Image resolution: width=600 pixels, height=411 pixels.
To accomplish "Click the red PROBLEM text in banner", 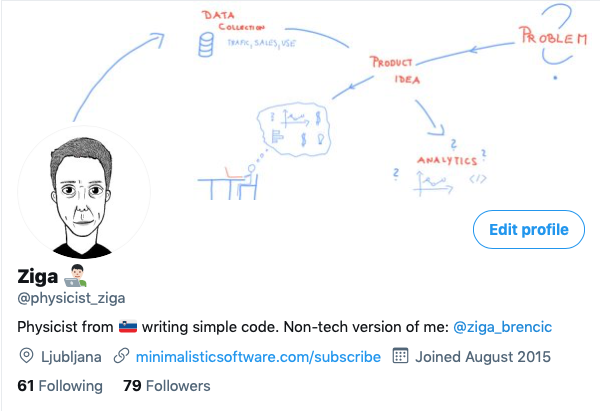I will (x=552, y=38).
